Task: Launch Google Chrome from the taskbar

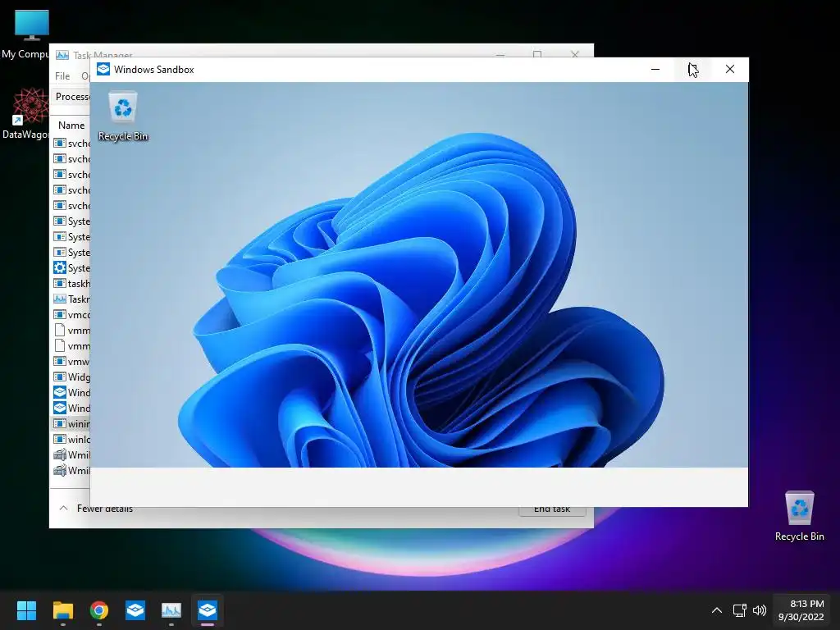Action: tap(99, 610)
